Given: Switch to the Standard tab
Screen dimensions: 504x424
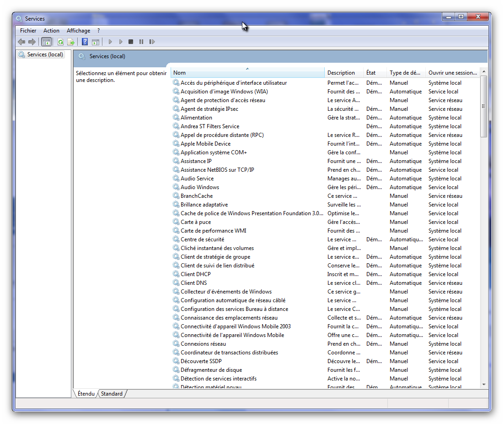Looking at the screenshot, I should pos(112,394).
